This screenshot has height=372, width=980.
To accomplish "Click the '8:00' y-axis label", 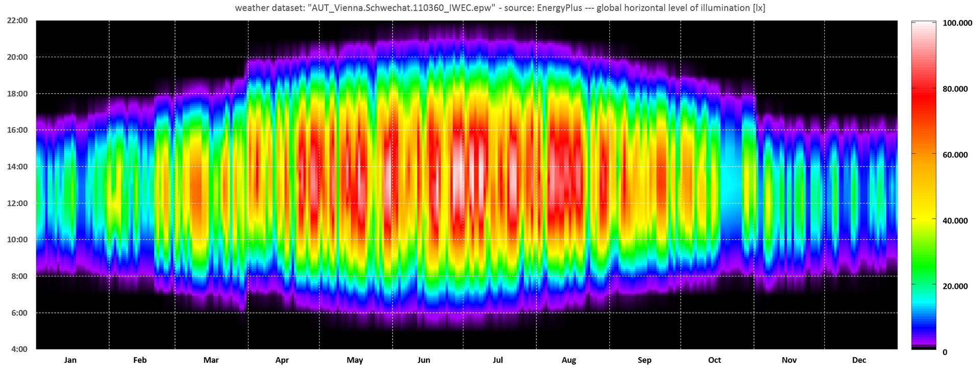I will (x=19, y=276).
